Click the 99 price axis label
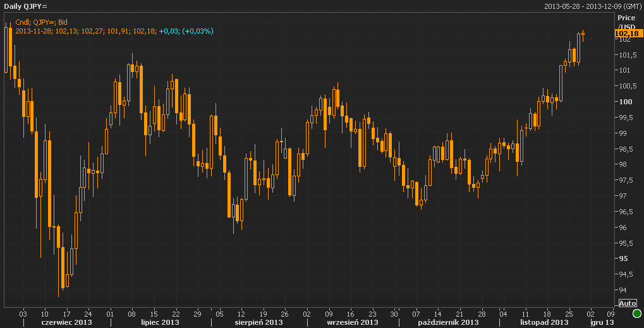 [x=624, y=133]
